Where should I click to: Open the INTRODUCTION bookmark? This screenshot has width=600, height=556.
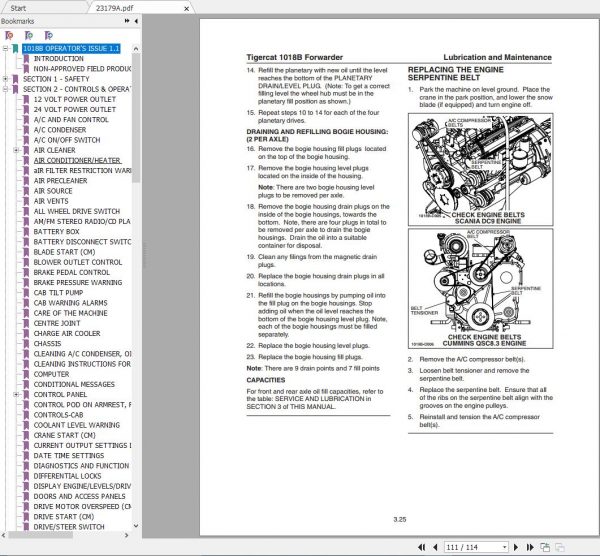pos(59,59)
